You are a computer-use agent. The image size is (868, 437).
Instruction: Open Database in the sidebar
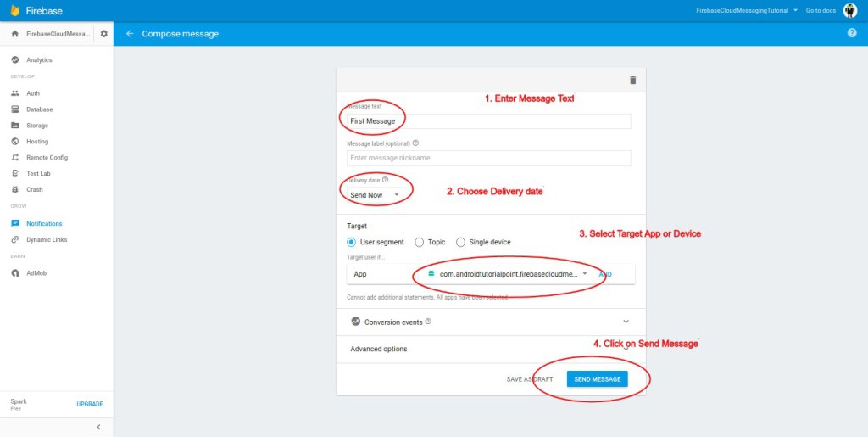click(40, 109)
